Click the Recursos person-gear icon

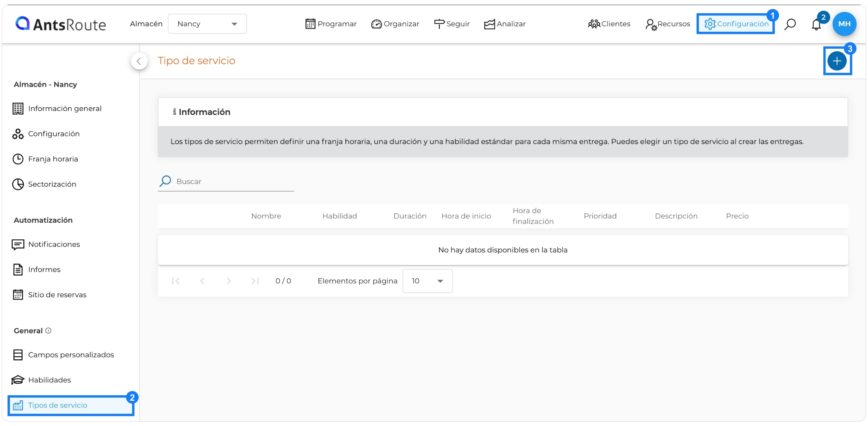click(651, 25)
